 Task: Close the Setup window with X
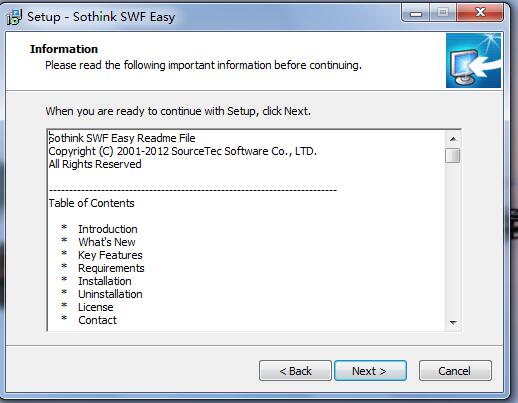(x=480, y=13)
